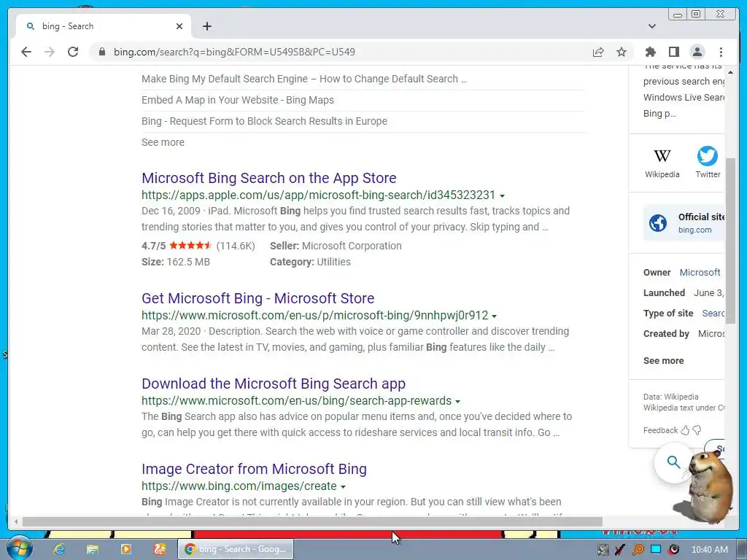747x560 pixels.
Task: Expand the search-app-rewards URL dropdown arrow
Action: tap(458, 402)
